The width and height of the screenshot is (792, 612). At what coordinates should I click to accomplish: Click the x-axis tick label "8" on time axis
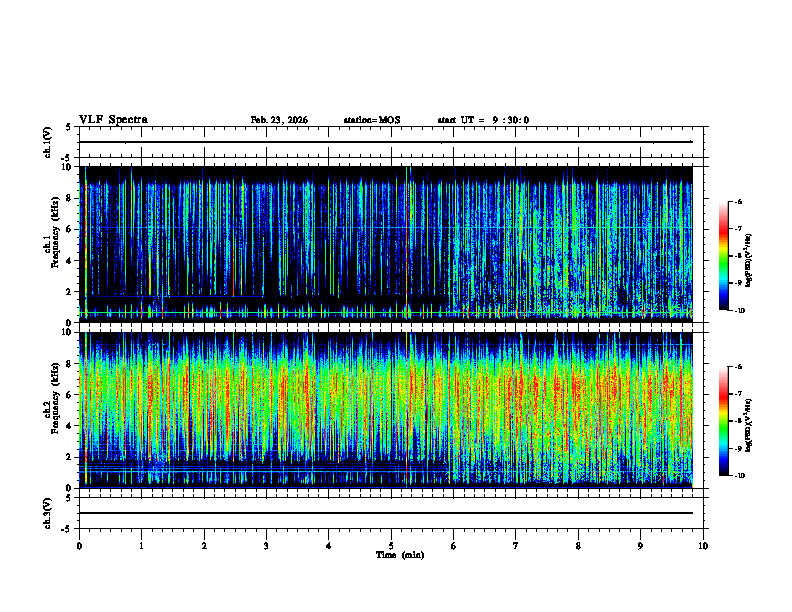[578, 546]
